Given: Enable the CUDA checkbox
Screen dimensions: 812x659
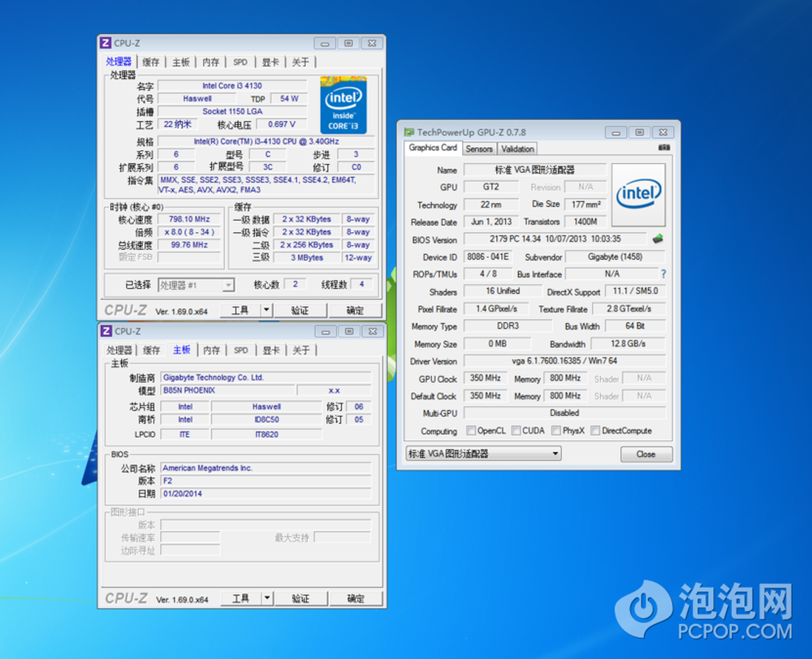Looking at the screenshot, I should (516, 431).
